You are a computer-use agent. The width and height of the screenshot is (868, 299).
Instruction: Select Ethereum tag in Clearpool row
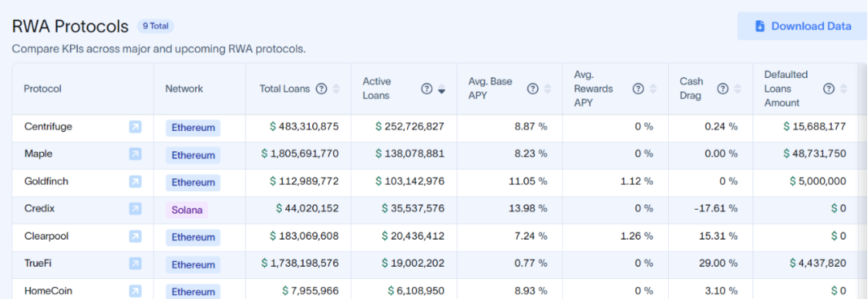pyautogui.click(x=193, y=237)
